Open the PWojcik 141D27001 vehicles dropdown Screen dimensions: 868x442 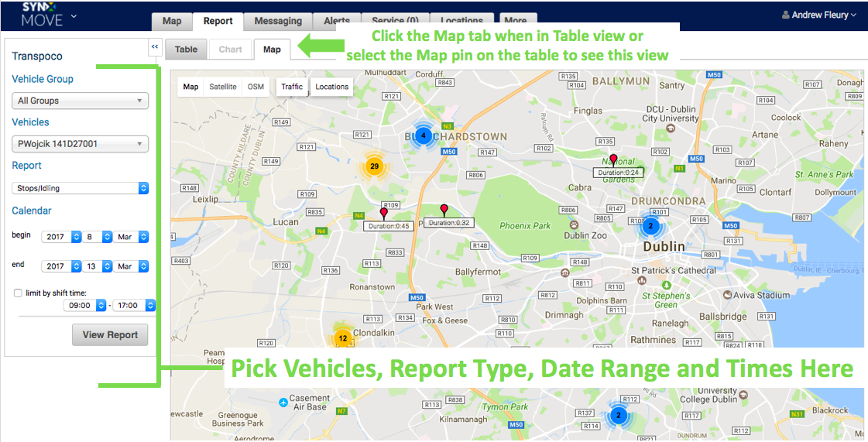[x=81, y=144]
